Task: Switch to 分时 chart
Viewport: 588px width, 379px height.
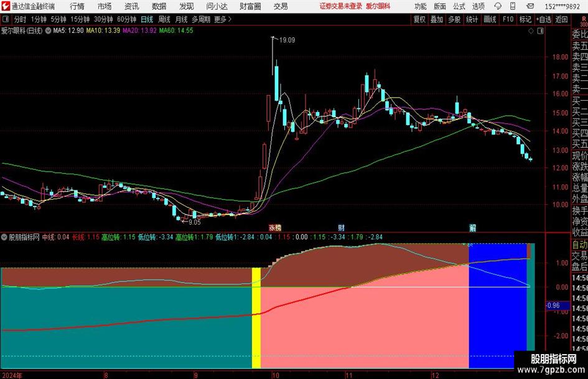Action: pyautogui.click(x=20, y=19)
